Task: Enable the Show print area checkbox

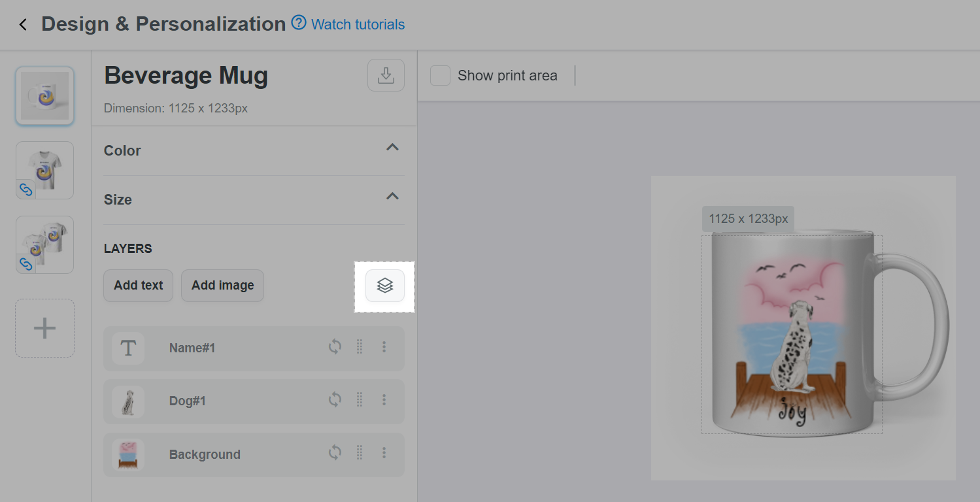Action: [x=440, y=76]
